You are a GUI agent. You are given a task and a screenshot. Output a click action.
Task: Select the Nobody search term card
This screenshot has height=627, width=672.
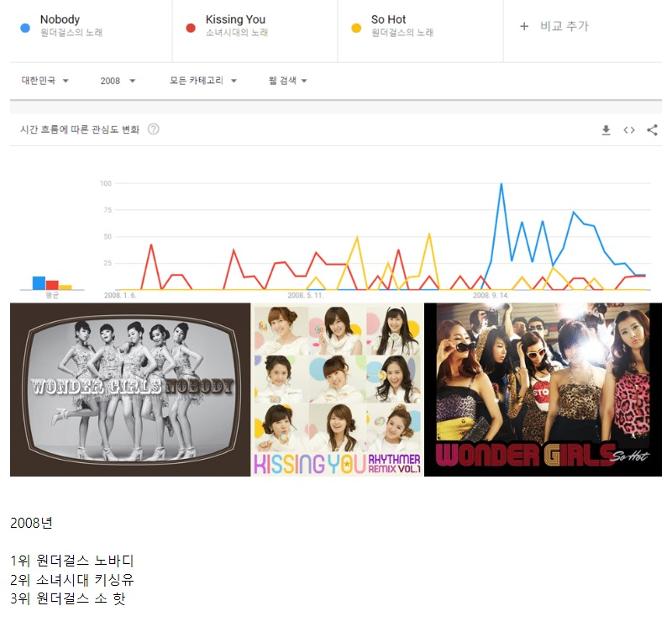91,31
